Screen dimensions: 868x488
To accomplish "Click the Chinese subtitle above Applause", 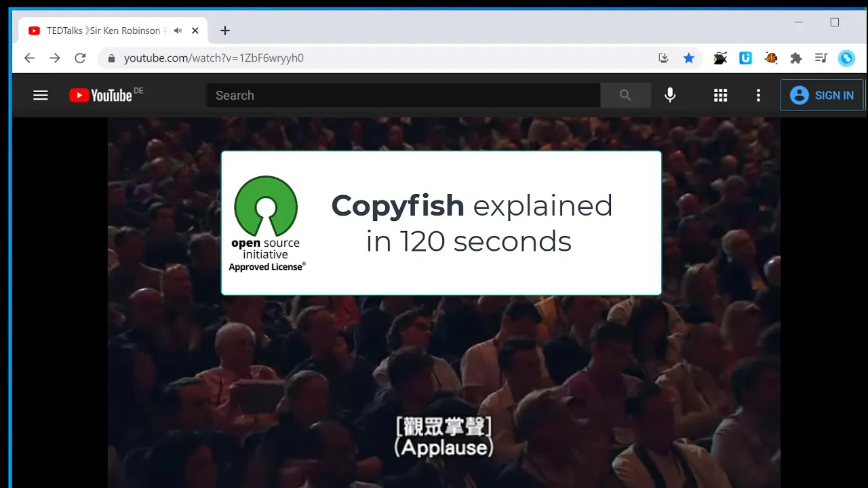I will coord(444,426).
